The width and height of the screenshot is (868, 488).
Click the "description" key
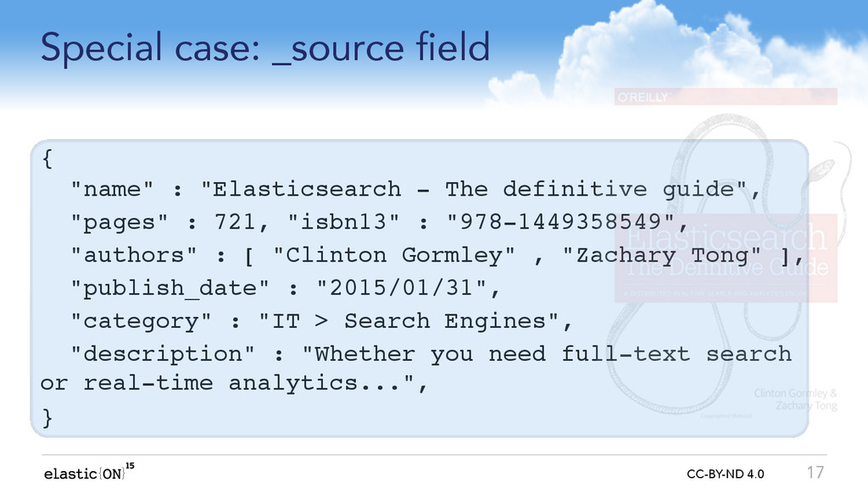click(x=162, y=354)
